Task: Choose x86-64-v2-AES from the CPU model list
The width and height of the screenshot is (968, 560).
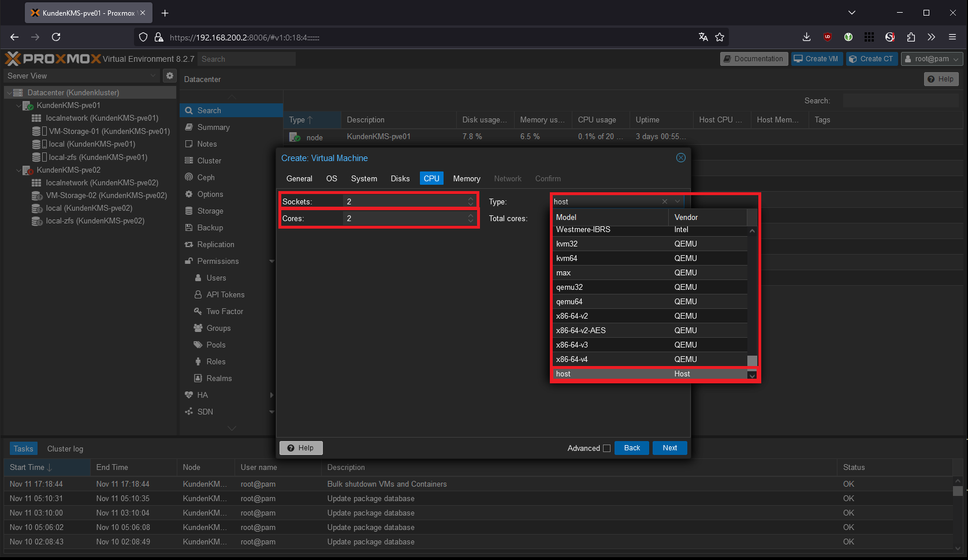Action: coord(580,330)
